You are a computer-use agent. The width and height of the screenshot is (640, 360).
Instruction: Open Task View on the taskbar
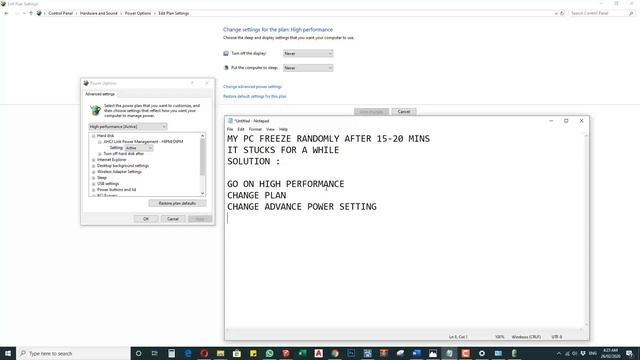point(155,353)
